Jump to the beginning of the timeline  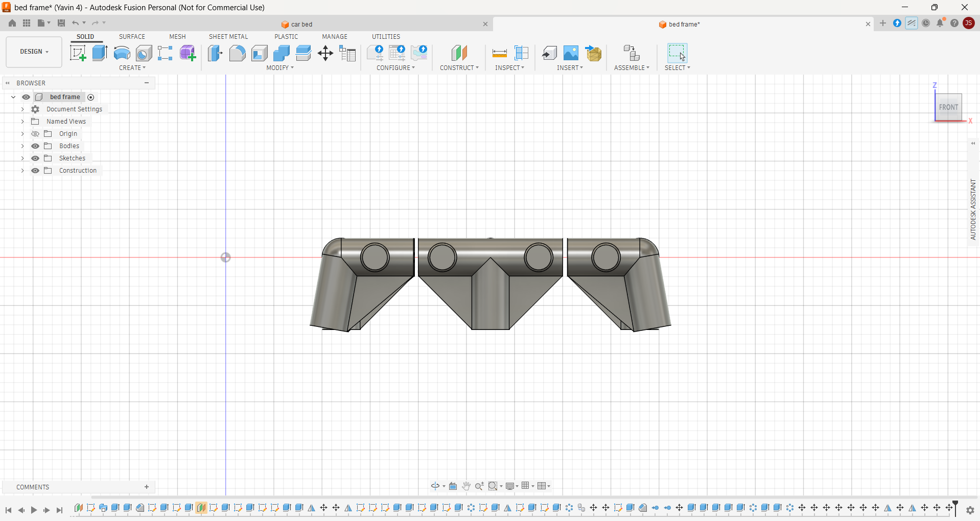click(8, 510)
